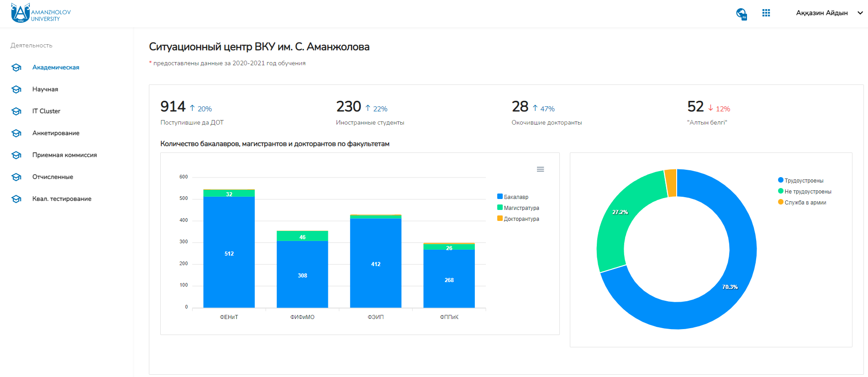Viewport: 868px width, 377px height.
Task: Click the Amanzholov University logo
Action: [x=41, y=13]
